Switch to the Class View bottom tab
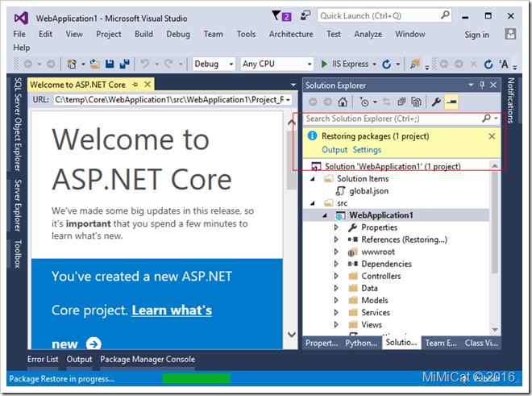This screenshot has width=532, height=396. pos(481,343)
